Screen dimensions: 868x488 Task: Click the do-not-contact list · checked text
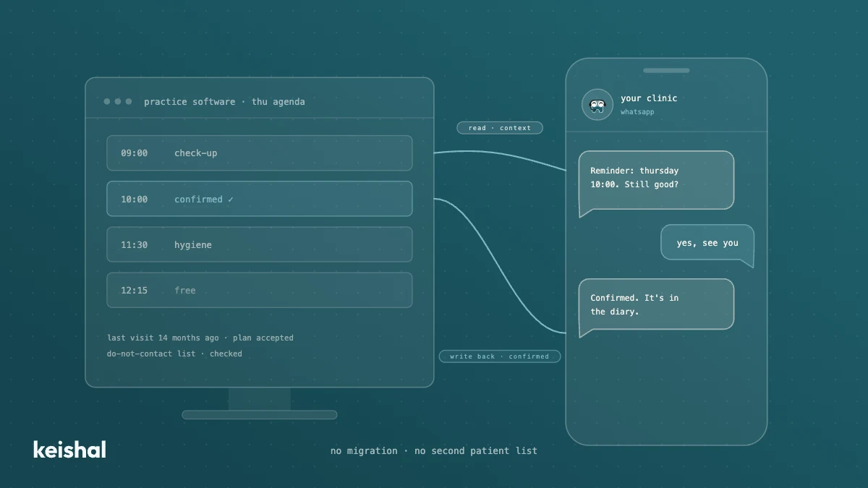[x=174, y=354]
